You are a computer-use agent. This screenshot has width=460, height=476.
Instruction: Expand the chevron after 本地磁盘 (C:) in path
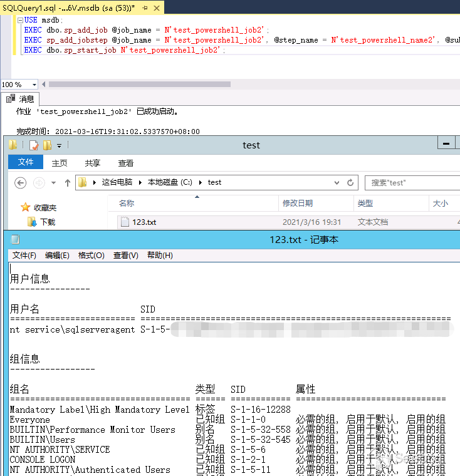[200, 182]
